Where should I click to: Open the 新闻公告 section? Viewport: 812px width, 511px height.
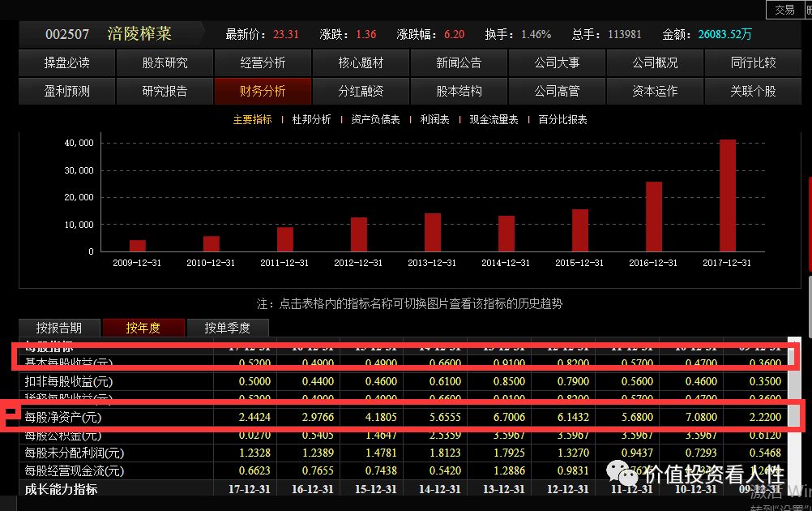tap(459, 62)
